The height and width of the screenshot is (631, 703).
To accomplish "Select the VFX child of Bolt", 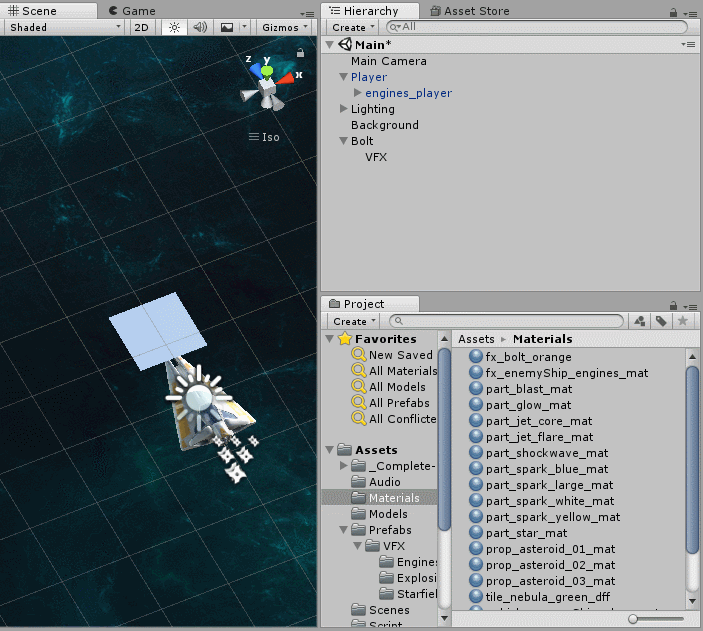I will pyautogui.click(x=376, y=157).
